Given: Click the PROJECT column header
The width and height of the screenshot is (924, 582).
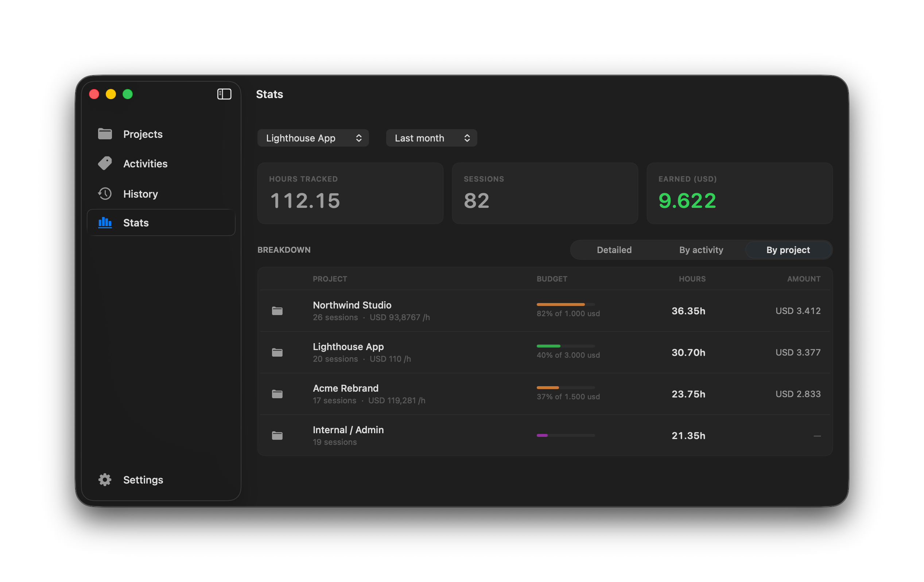Looking at the screenshot, I should [x=330, y=279].
